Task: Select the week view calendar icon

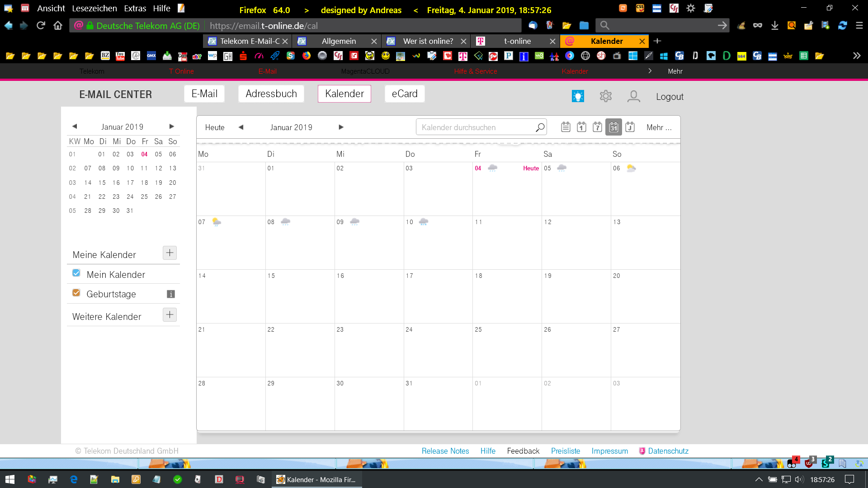Action: click(x=597, y=127)
